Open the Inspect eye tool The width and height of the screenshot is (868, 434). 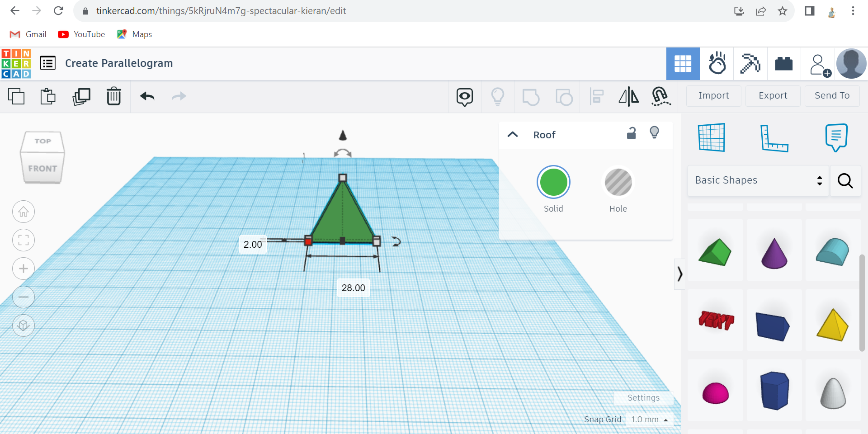[465, 96]
